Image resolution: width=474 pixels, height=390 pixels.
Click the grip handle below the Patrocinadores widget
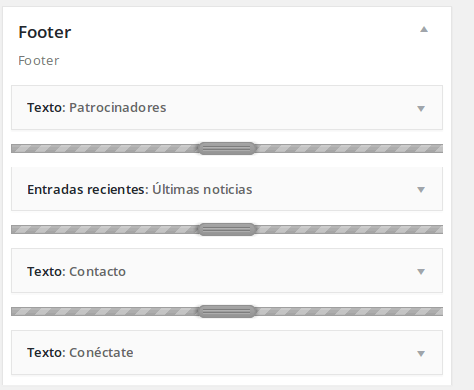point(227,148)
